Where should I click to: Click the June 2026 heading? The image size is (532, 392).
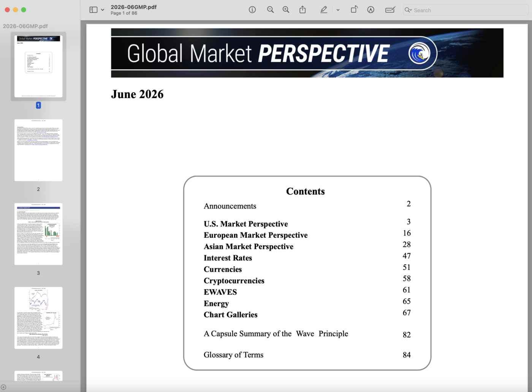click(137, 94)
